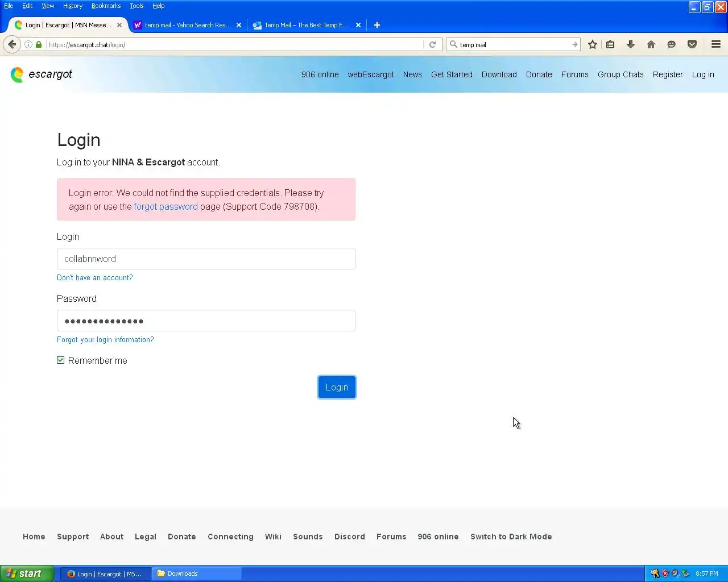Screen dimensions: 728x582
Task: Click Forgot your login information link
Action: (x=105, y=339)
